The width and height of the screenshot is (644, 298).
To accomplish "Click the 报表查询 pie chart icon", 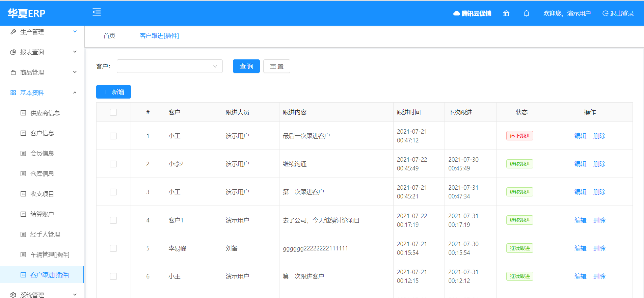I will point(13,52).
